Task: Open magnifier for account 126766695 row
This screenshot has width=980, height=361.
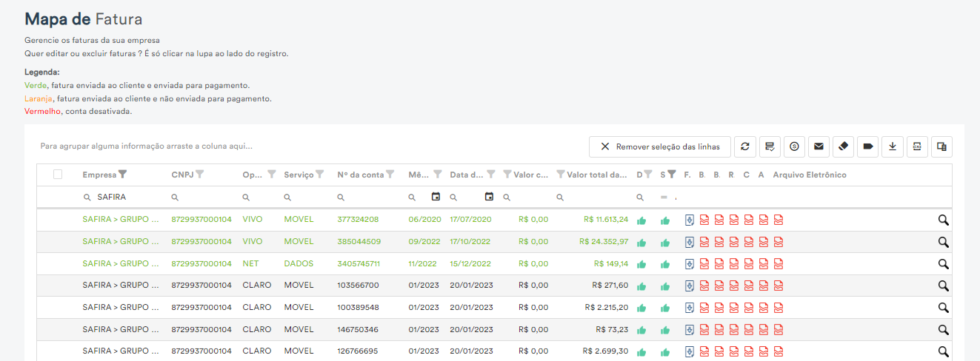Action: pos(943,352)
